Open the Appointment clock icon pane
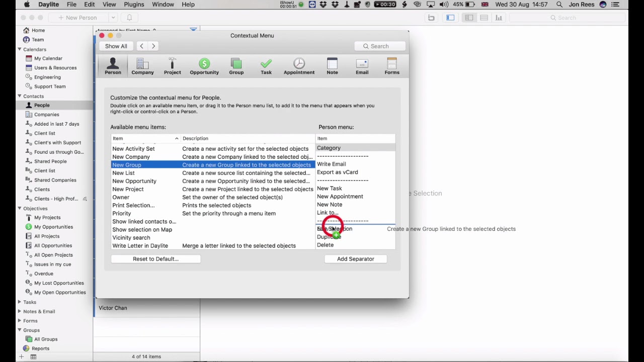Image resolution: width=644 pixels, height=362 pixels. point(299,66)
